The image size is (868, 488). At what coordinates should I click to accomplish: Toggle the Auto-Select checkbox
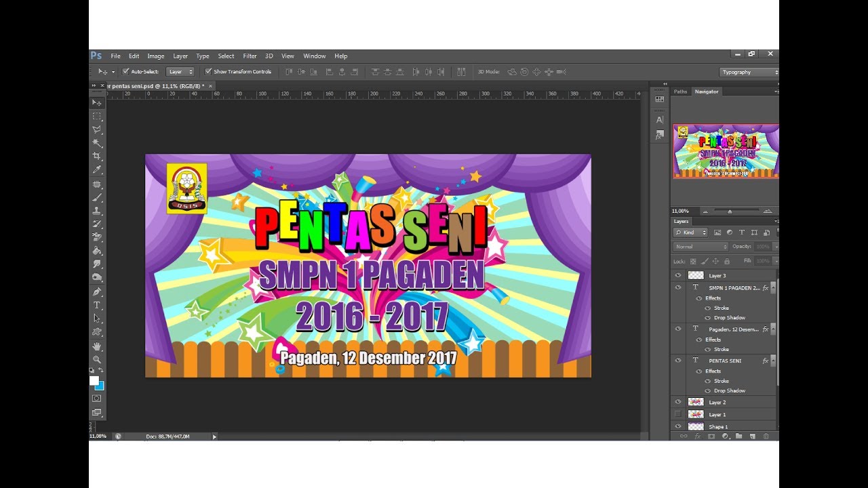125,71
